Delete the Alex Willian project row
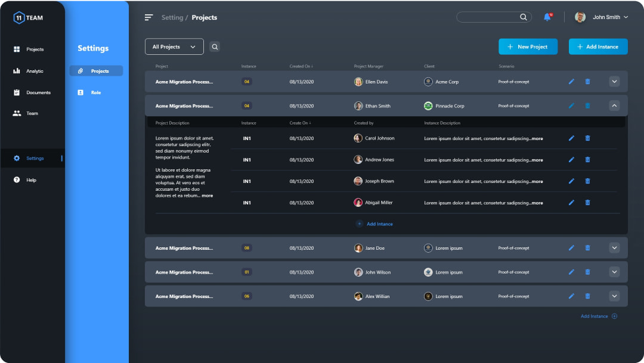 pyautogui.click(x=587, y=296)
